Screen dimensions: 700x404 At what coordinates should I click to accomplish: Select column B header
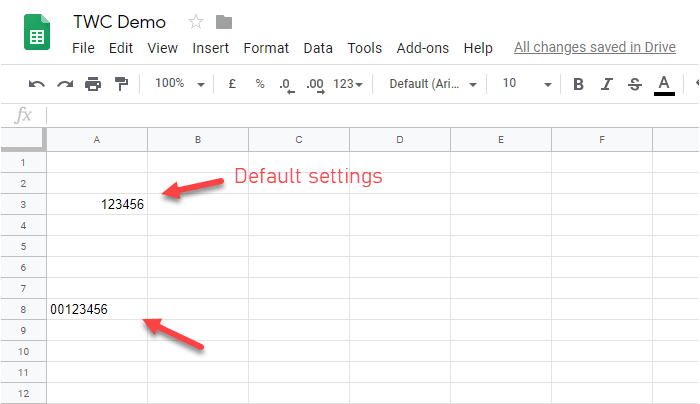tap(198, 140)
